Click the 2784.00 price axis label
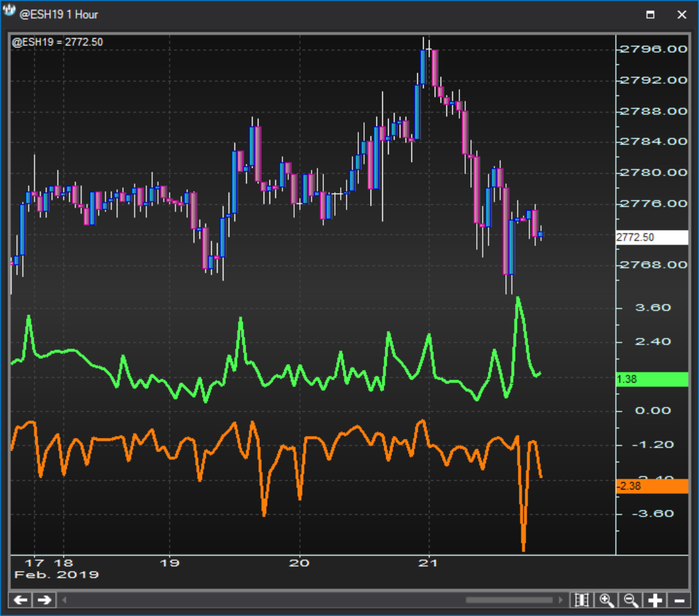 tap(654, 142)
